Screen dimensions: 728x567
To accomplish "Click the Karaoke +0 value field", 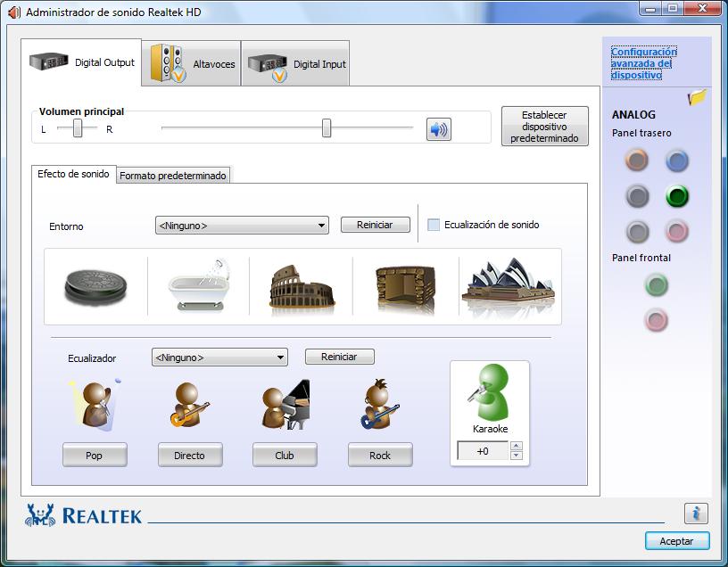I will pyautogui.click(x=483, y=450).
